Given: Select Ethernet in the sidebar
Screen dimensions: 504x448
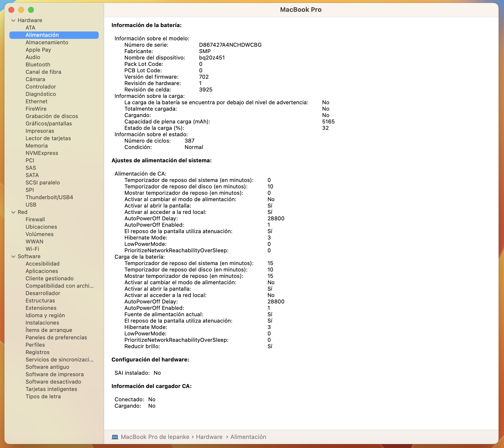Looking at the screenshot, I should point(37,102).
